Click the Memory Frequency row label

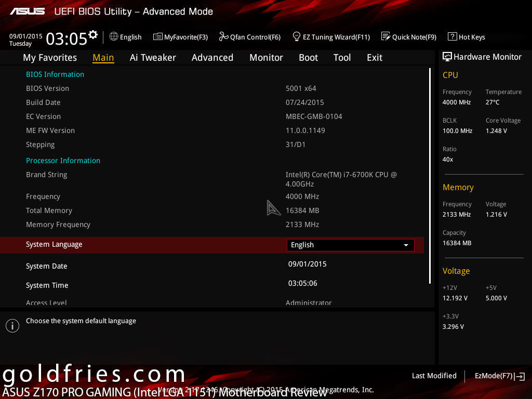[x=58, y=224]
